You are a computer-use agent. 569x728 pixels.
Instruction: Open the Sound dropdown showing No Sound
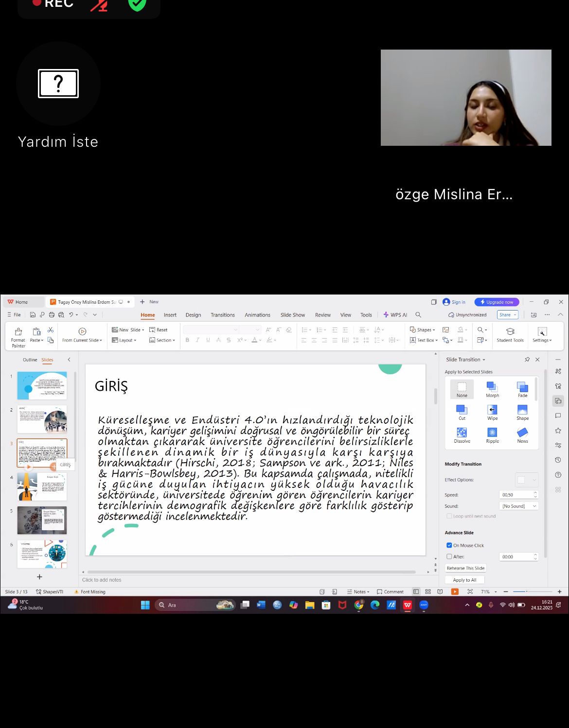coord(519,506)
